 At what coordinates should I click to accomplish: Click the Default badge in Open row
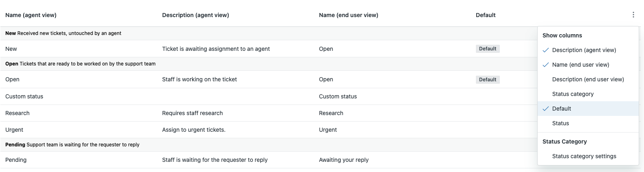click(x=487, y=80)
